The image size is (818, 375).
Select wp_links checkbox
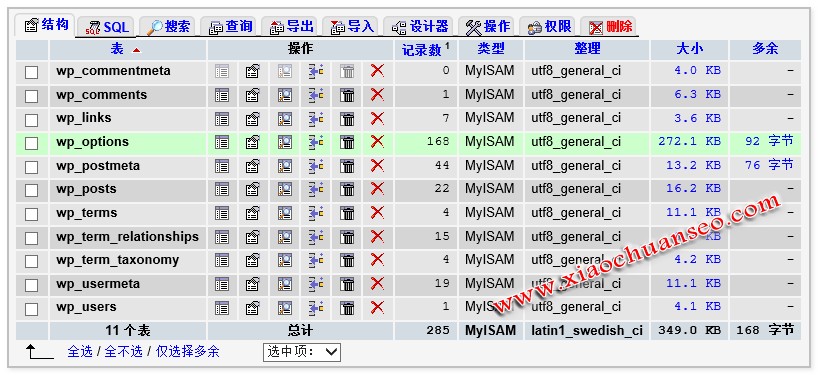click(32, 120)
